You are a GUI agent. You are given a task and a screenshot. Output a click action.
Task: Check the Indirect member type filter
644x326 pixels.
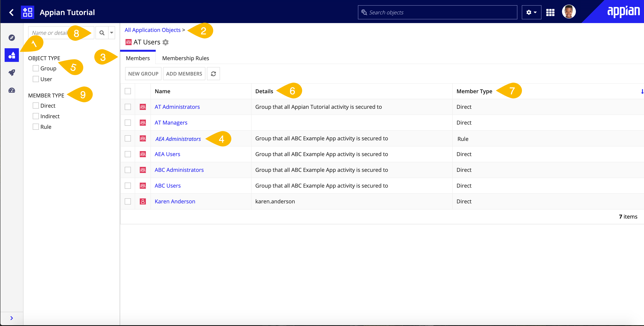tap(36, 116)
